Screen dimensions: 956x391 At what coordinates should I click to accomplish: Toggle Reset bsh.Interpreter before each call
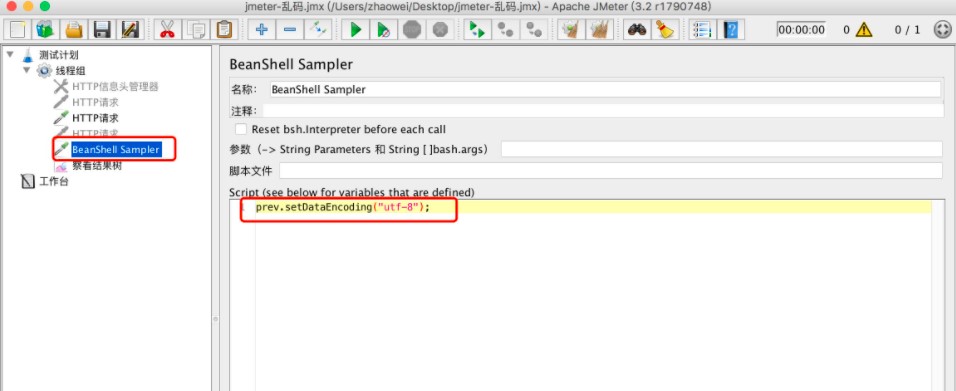tap(241, 129)
